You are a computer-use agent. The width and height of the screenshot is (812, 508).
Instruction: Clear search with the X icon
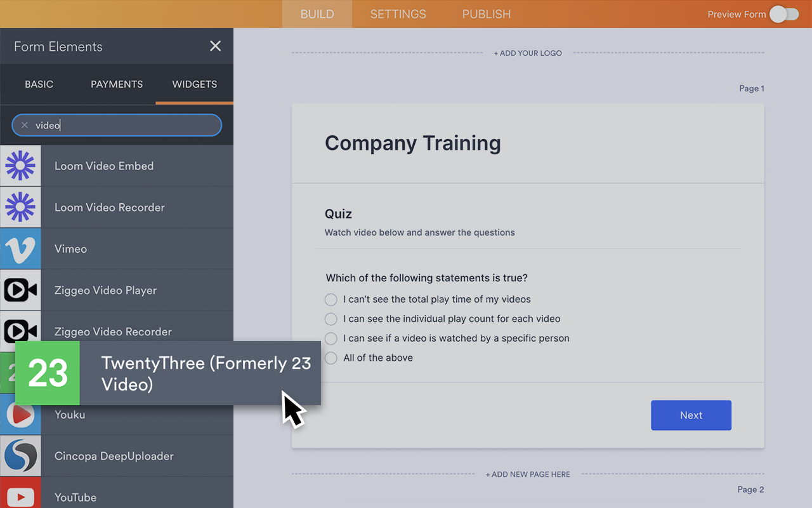point(25,125)
